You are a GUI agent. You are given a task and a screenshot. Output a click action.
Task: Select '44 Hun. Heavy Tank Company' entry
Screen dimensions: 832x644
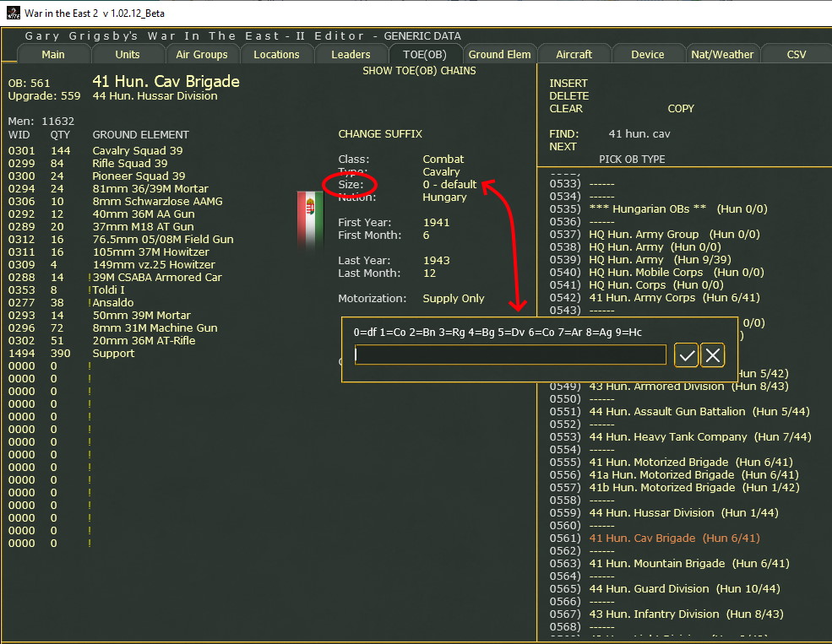[x=700, y=436]
